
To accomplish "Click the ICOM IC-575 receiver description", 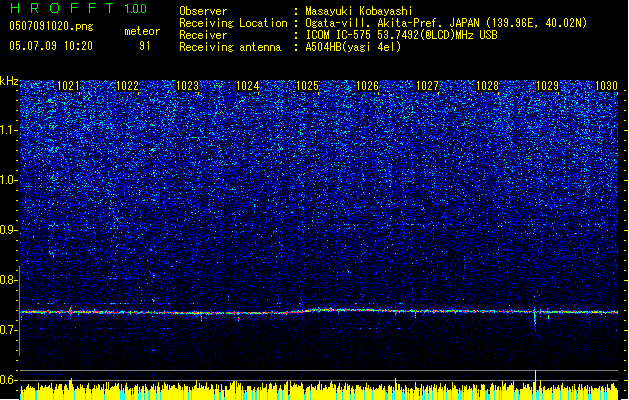I will [401, 35].
